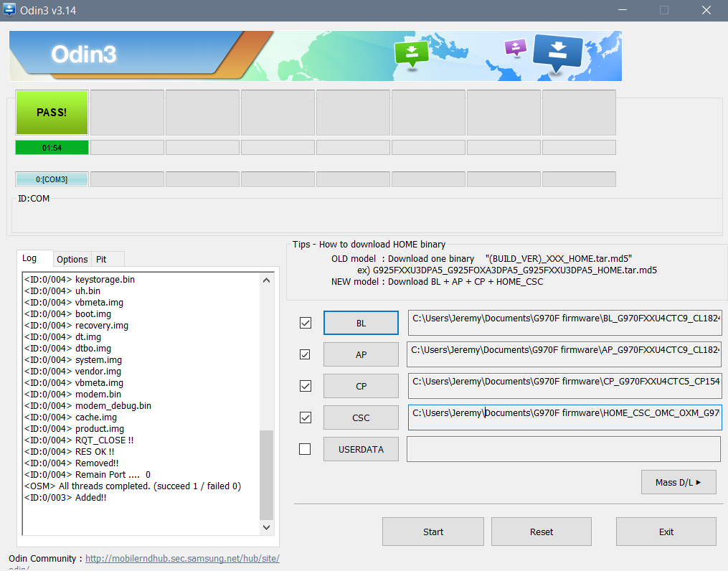
Task: Minimize the Odin3 window
Action: click(623, 10)
